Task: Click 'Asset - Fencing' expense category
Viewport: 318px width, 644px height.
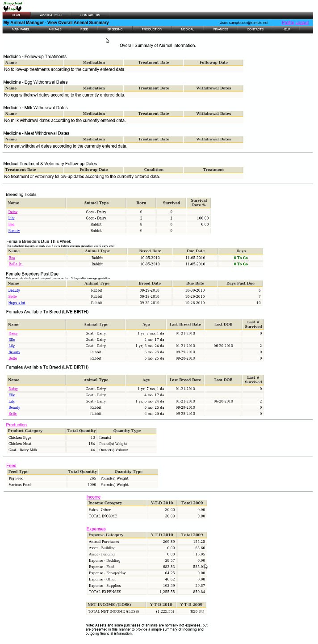Action: pyautogui.click(x=117, y=554)
